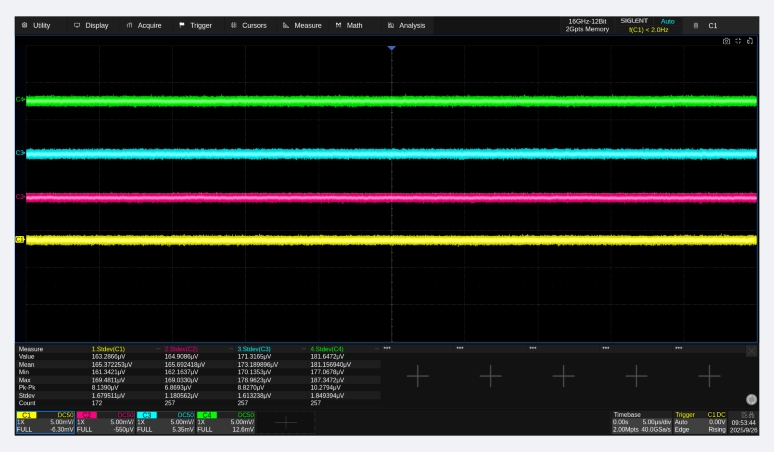Open the Acquire menu
Screen dimensions: 774x452
(143, 25)
